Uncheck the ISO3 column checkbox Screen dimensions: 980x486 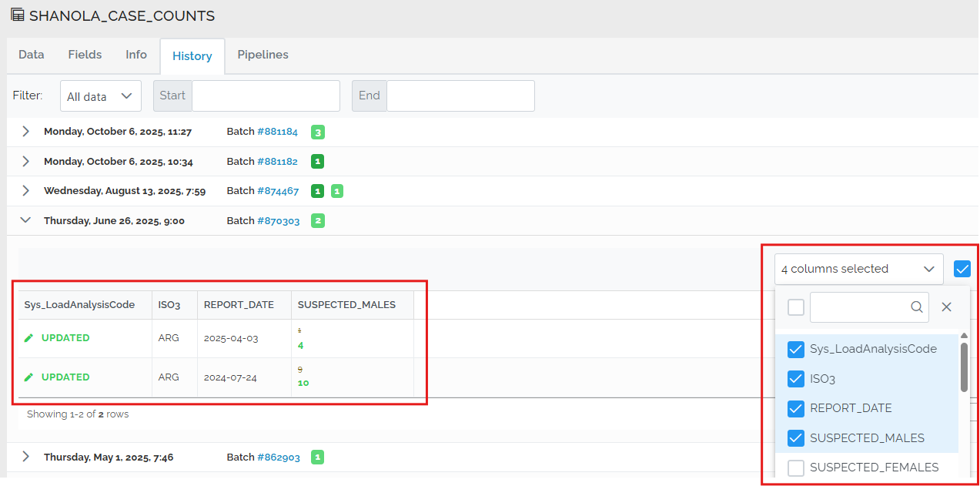[x=795, y=379]
